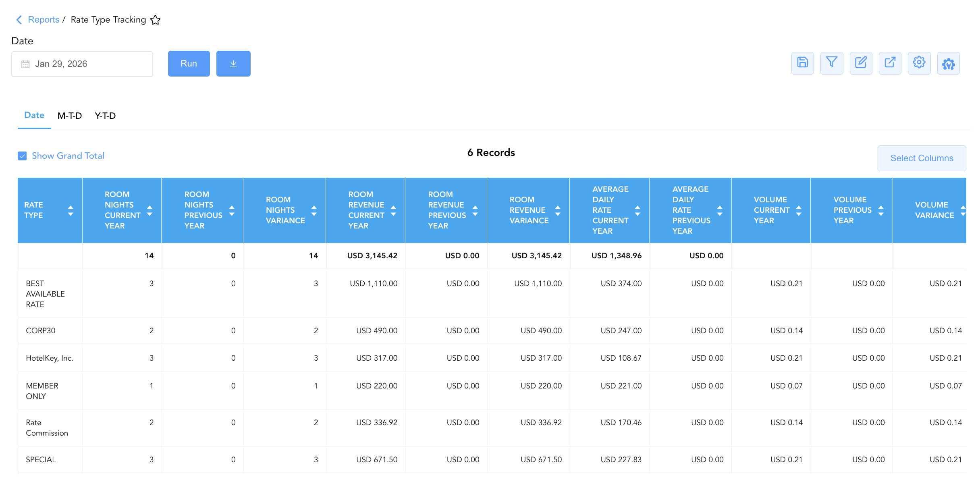Click the BEST AVAILABLE RATE row name
The height and width of the screenshot is (490, 980).
(x=45, y=294)
